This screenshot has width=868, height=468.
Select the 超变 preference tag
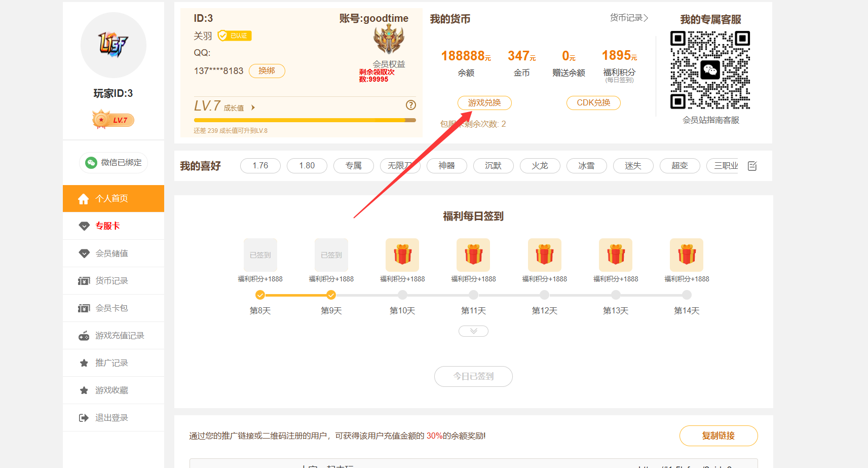[x=680, y=166]
